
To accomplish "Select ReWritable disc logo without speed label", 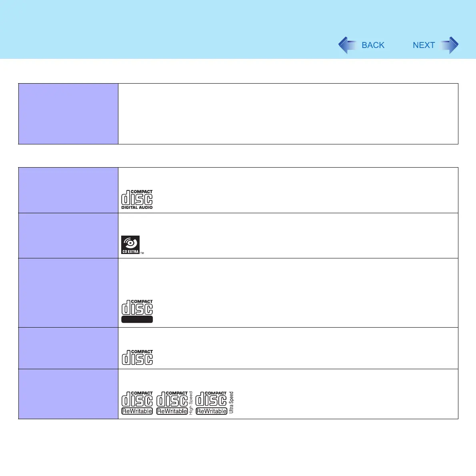I will pyautogui.click(x=137, y=403).
